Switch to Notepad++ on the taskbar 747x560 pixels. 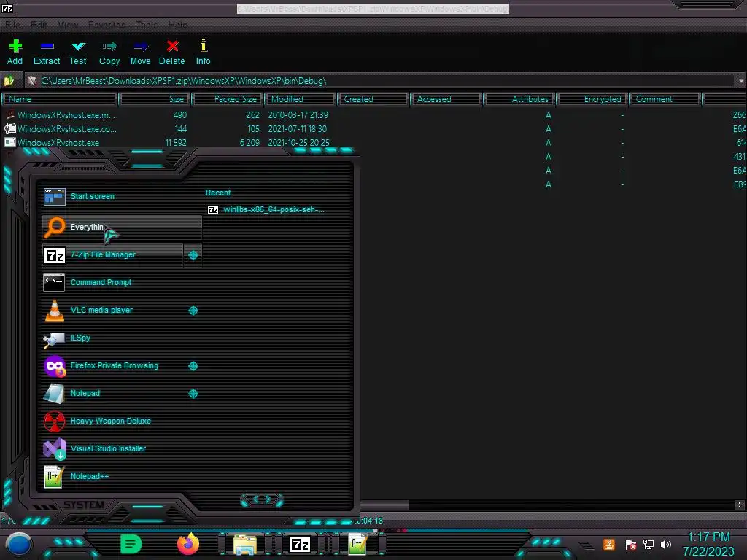pyautogui.click(x=357, y=544)
